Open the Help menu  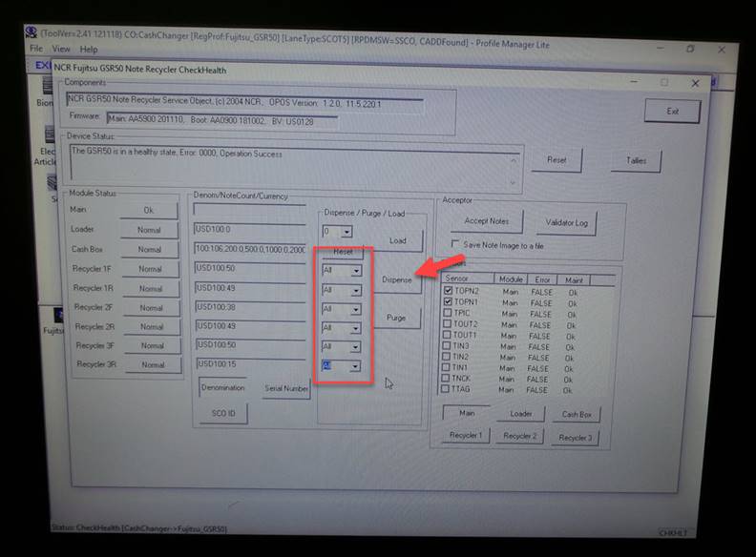pyautogui.click(x=89, y=50)
